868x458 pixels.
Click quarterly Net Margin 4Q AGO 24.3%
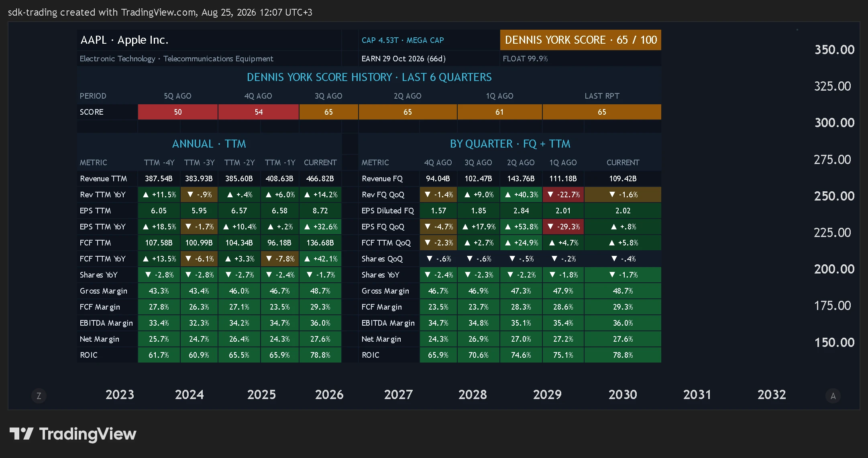click(438, 339)
